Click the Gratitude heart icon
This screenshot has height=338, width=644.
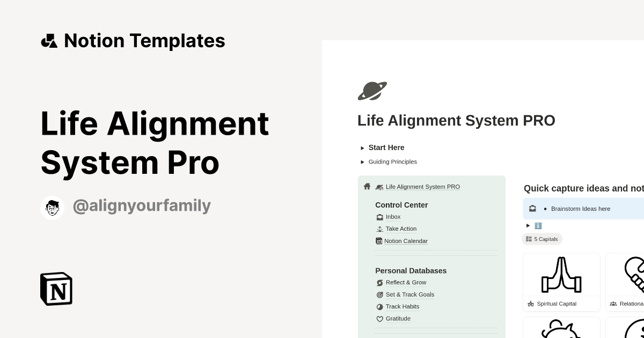pyautogui.click(x=379, y=318)
